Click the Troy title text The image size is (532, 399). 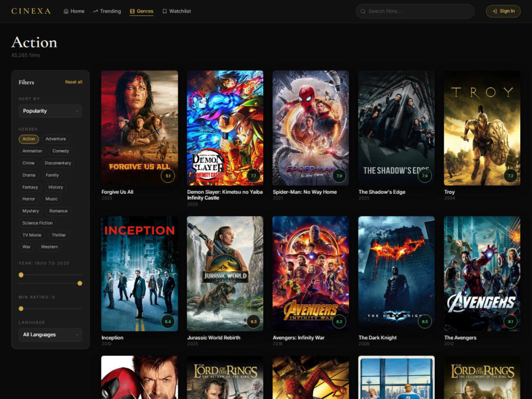[450, 192]
